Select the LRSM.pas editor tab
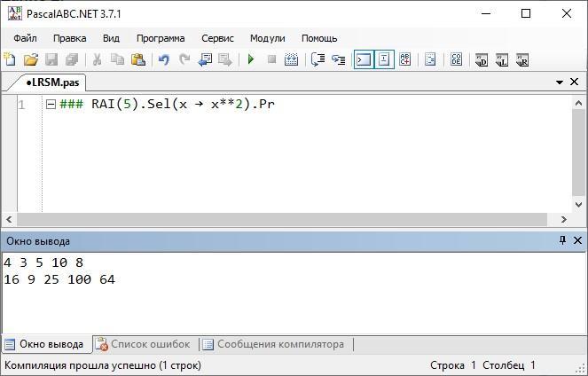The height and width of the screenshot is (376, 588). (x=51, y=82)
